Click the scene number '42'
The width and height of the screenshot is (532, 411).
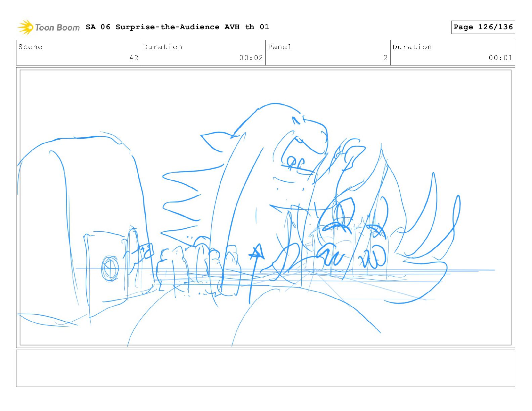click(134, 58)
